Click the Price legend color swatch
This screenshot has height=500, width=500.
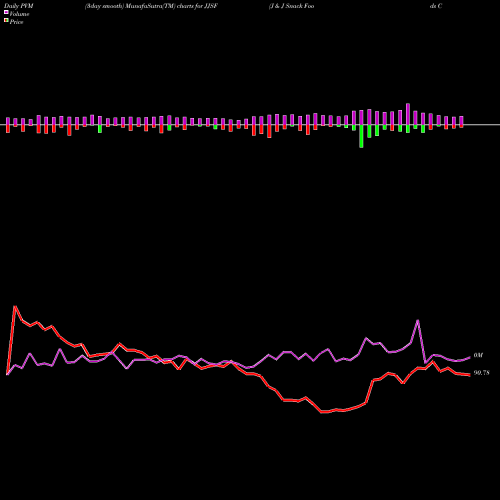click(6, 21)
